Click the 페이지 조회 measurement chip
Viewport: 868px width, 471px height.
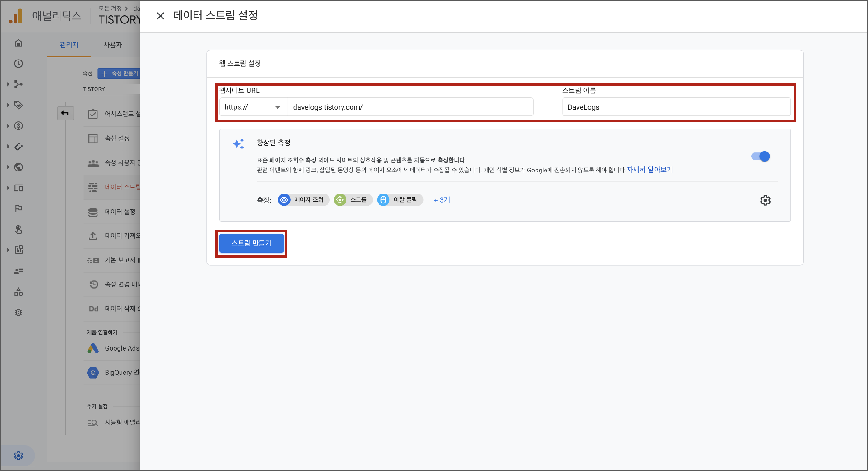[304, 200]
